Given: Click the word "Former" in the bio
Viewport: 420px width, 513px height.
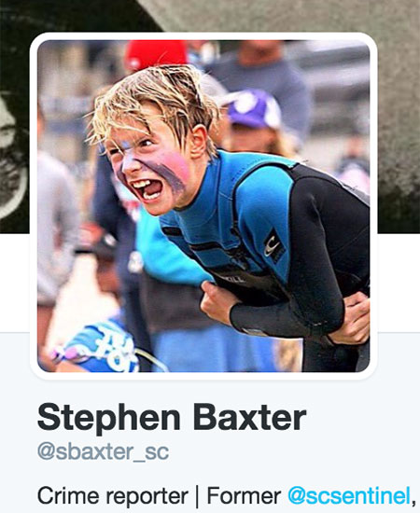Looking at the screenshot, I should tap(244, 495).
